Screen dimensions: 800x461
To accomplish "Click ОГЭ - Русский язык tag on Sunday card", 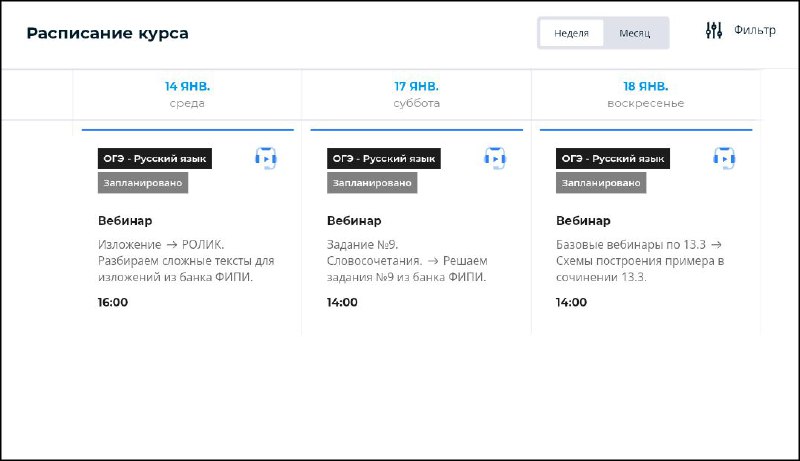I will click(x=613, y=158).
